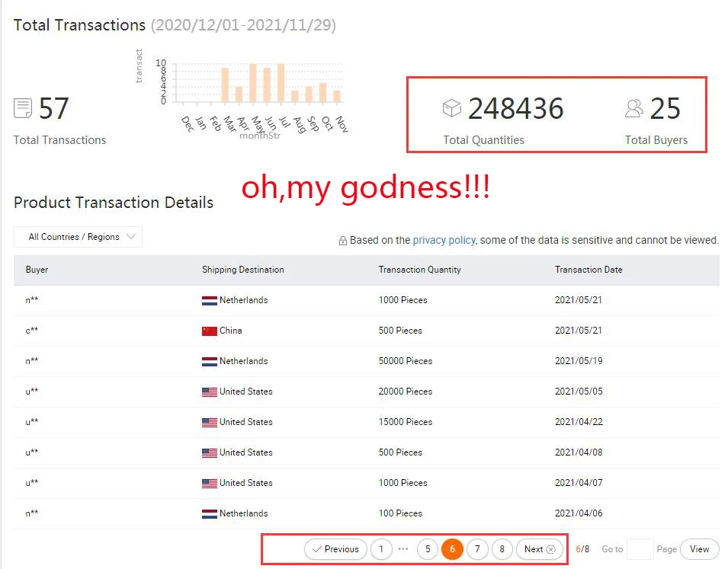Click the date 2021/05/05
Viewport: 728px width, 569px height.
point(579,392)
